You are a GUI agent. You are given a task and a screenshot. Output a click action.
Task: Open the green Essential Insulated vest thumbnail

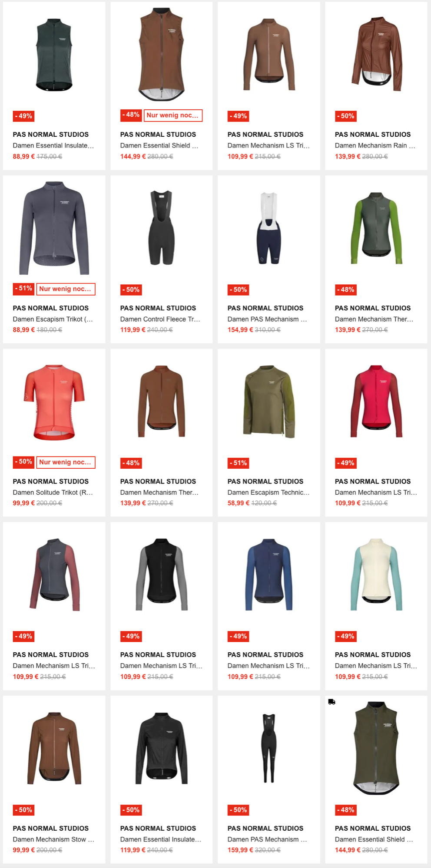click(x=54, y=54)
